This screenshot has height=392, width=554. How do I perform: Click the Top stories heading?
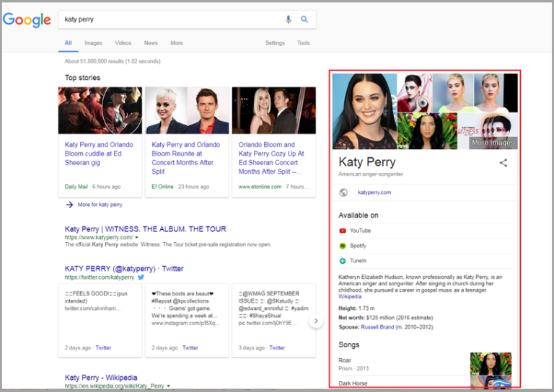pos(82,78)
